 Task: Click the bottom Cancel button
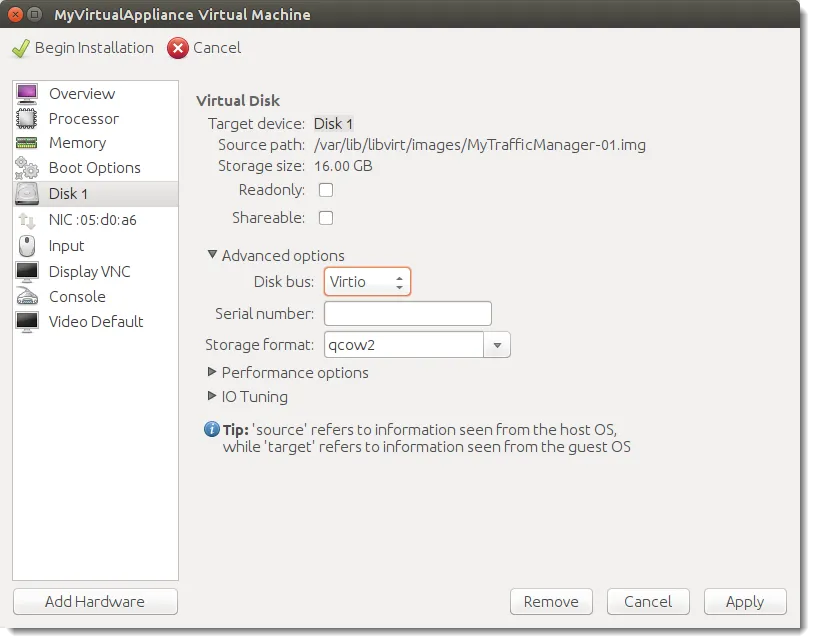pyautogui.click(x=648, y=601)
